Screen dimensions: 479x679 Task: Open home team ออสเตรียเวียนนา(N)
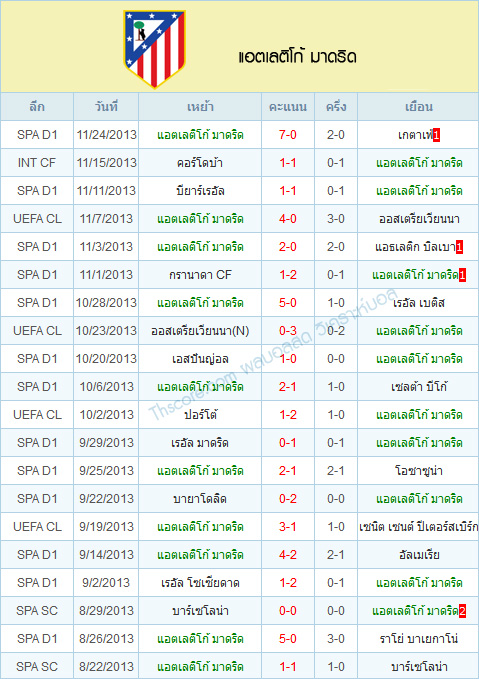pos(200,331)
